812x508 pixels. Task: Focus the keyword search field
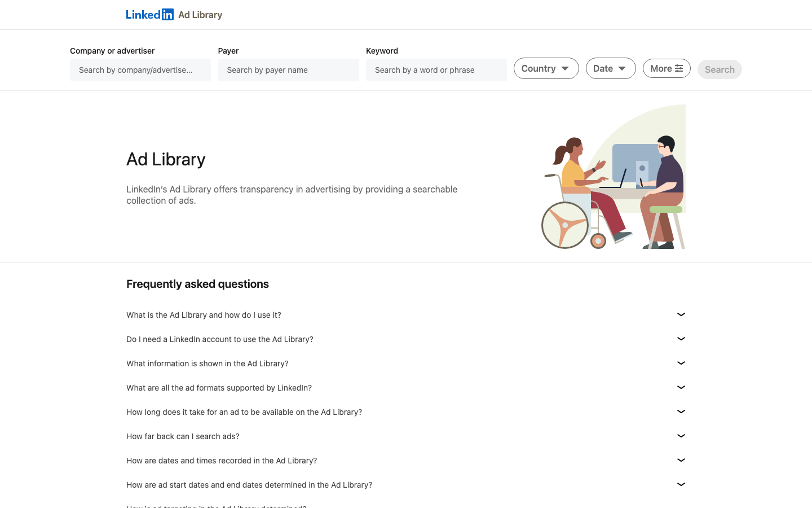click(x=436, y=70)
